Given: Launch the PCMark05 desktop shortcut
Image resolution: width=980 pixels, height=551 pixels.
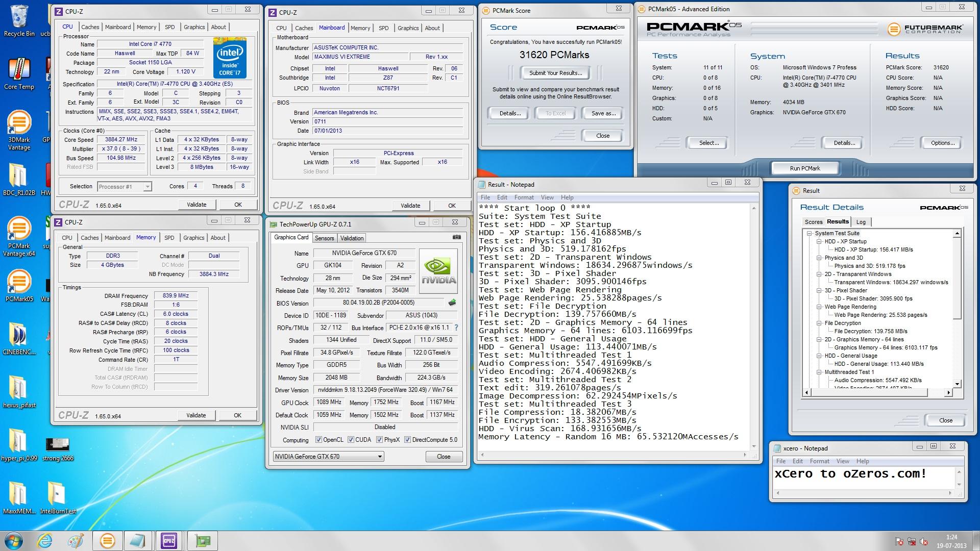Looking at the screenshot, I should [19, 286].
